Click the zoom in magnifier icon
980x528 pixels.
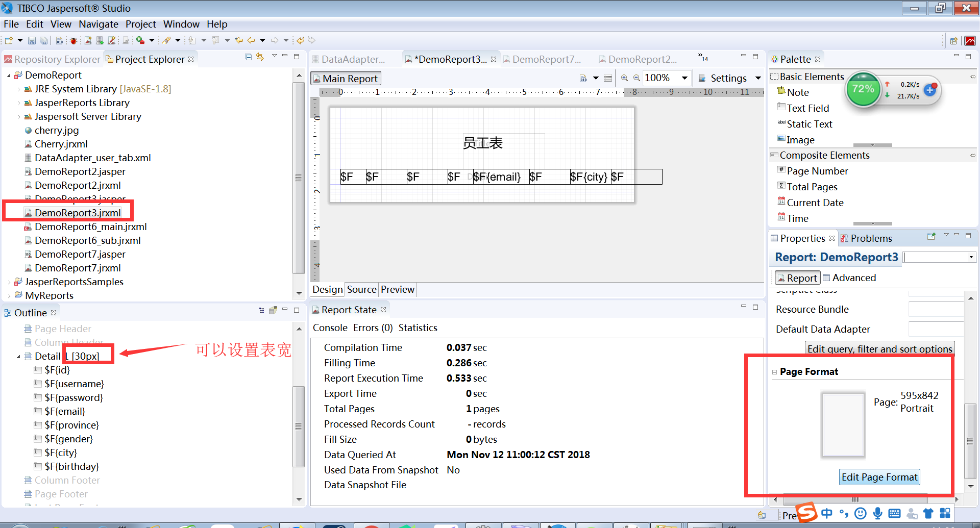(x=624, y=78)
